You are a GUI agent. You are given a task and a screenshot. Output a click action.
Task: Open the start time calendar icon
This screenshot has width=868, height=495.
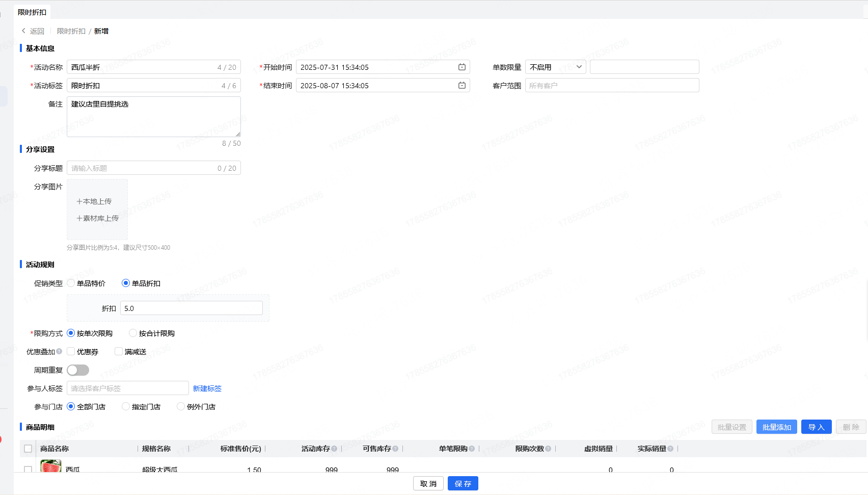click(462, 67)
